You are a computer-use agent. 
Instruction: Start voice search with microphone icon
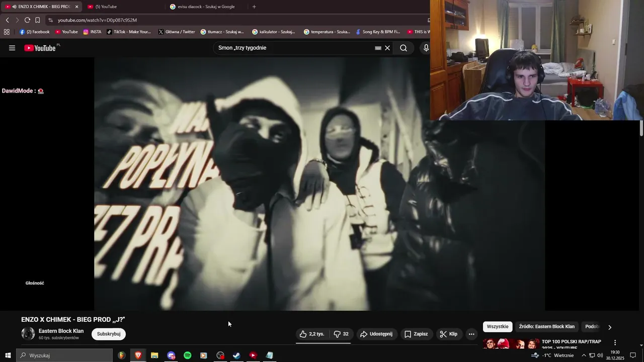(426, 48)
